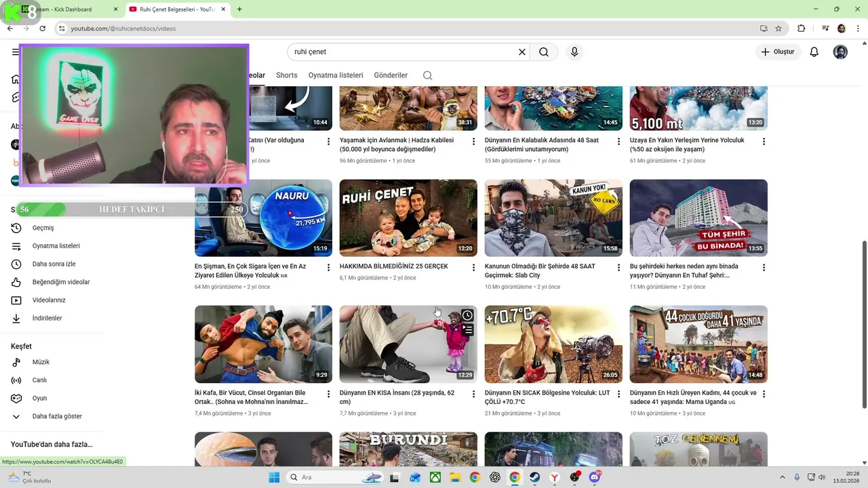The height and width of the screenshot is (488, 868).
Task: Start voice search with microphone icon
Action: (574, 52)
